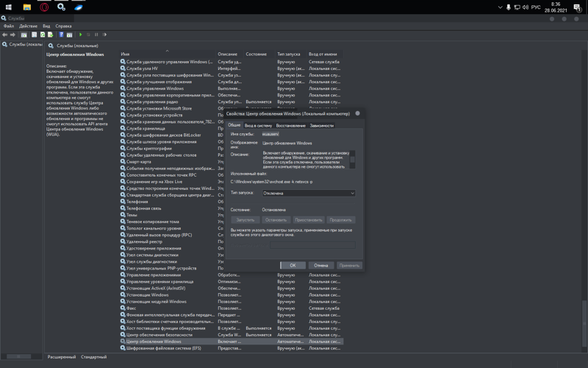Sort by the Описание column header
The height and width of the screenshot is (368, 588).
(x=230, y=54)
